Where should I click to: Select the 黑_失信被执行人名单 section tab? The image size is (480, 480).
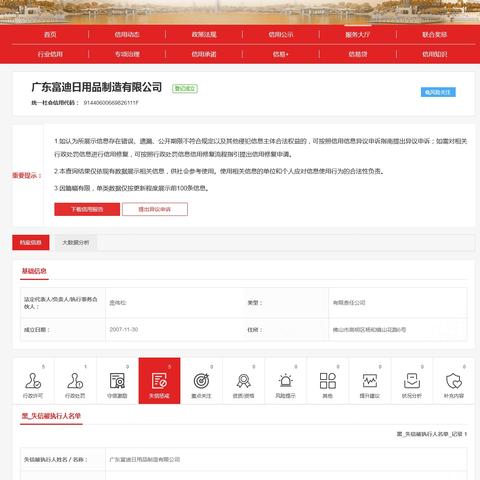click(51, 416)
